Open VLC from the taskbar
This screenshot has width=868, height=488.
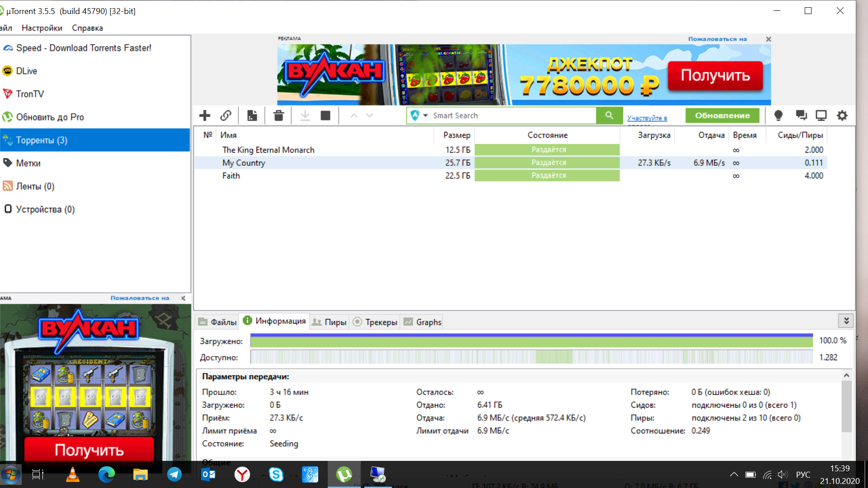pos(72,474)
